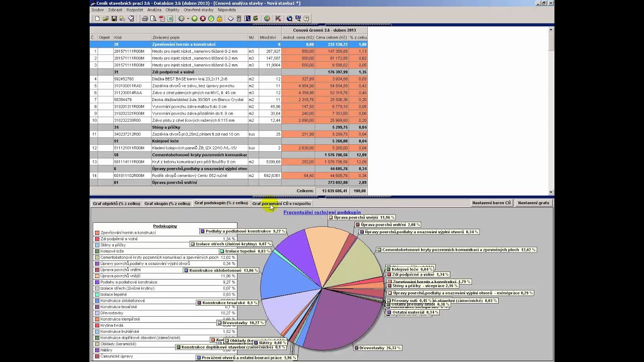
Task: Open help with the question mark icon
Action: click(306, 19)
